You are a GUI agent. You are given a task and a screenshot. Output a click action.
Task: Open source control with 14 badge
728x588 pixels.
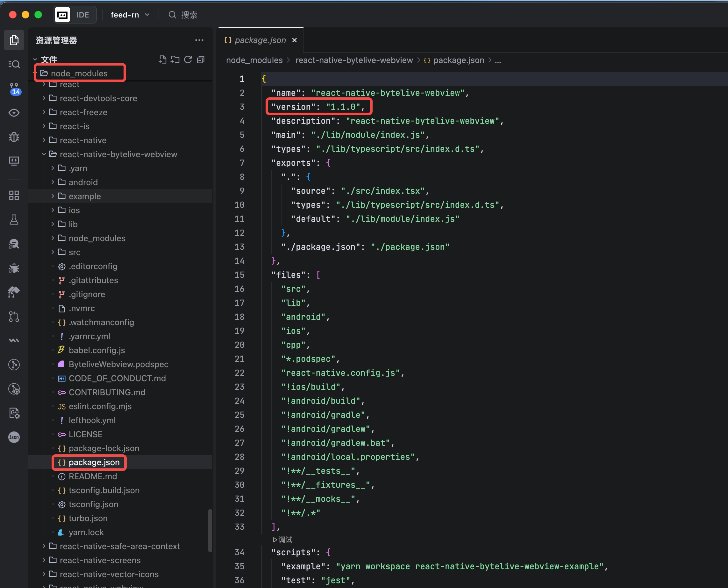click(x=14, y=89)
